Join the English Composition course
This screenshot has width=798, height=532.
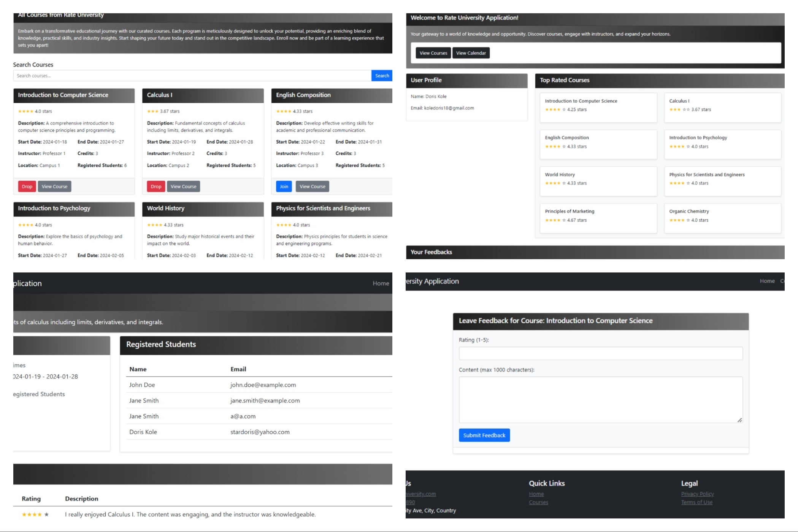tap(284, 187)
